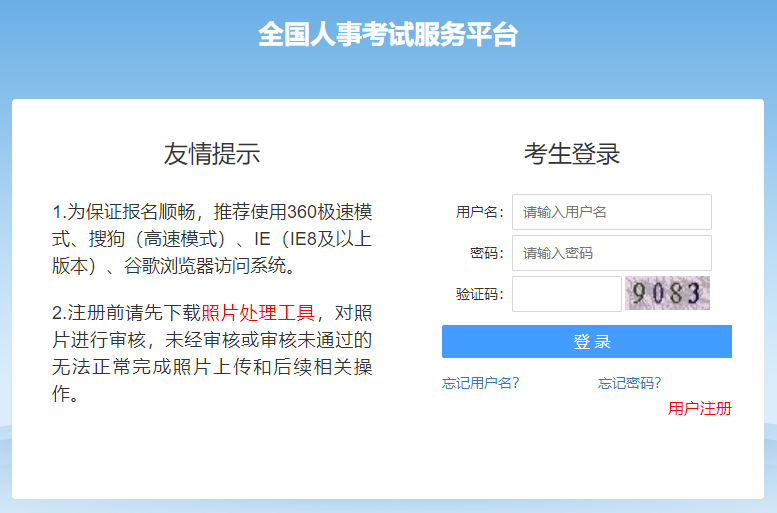Download via red 照片处理工具 link
777x513 pixels.
click(x=258, y=313)
